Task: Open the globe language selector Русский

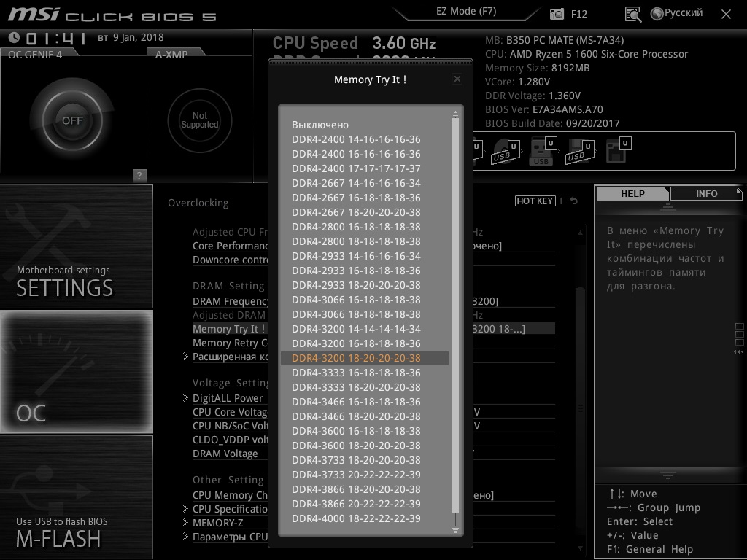Action: pos(676,13)
